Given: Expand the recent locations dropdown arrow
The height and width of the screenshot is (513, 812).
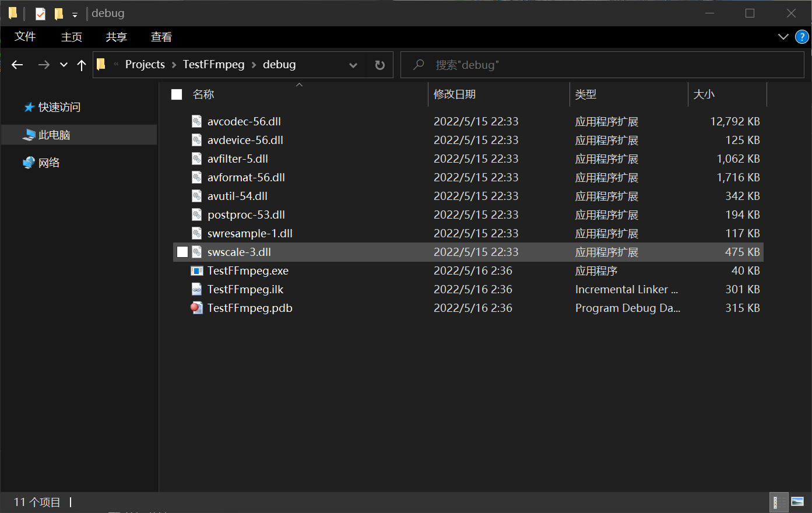Looking at the screenshot, I should click(x=64, y=65).
